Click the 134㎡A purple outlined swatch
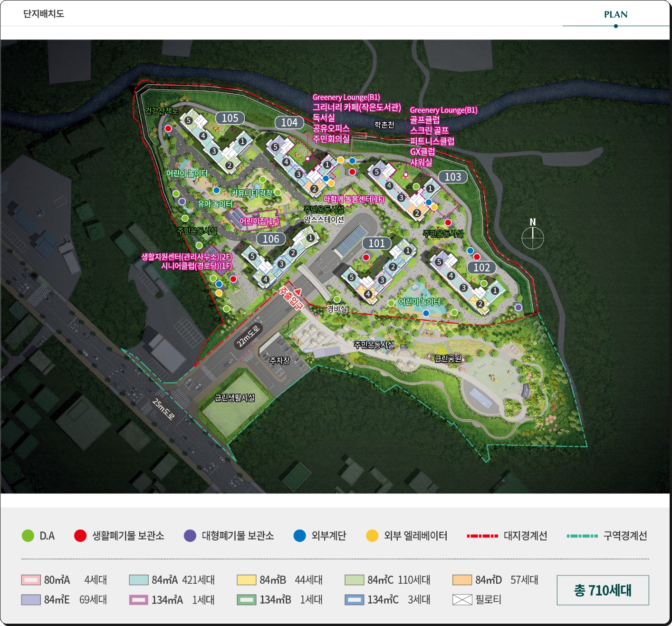The image size is (672, 626). [x=139, y=600]
